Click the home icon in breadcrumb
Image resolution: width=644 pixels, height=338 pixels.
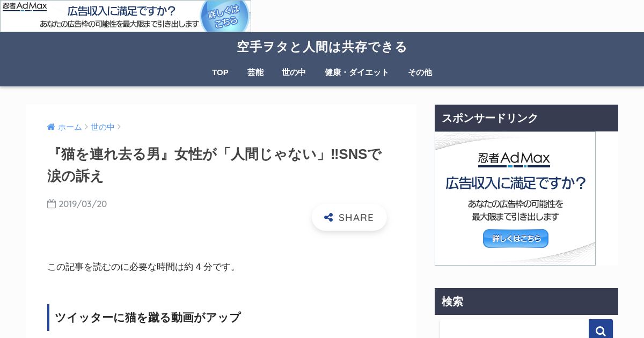point(51,127)
